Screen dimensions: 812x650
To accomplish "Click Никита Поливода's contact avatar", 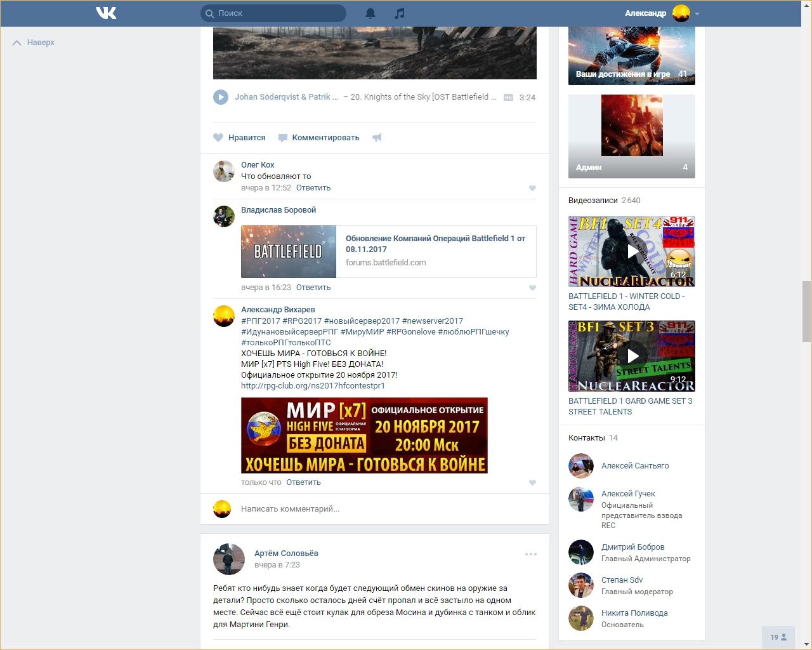I will pos(581,618).
